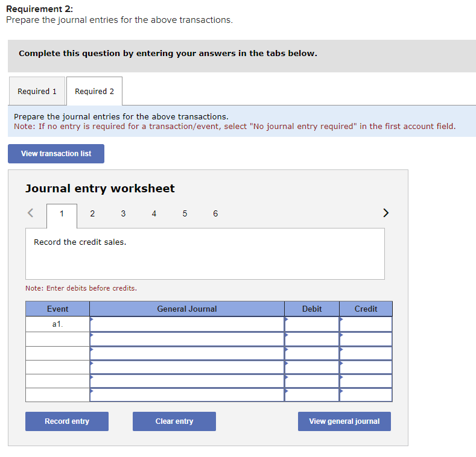This screenshot has height=457, width=476.
Task: Click the 'Journal entry worksheet' heading
Action: pos(100,189)
